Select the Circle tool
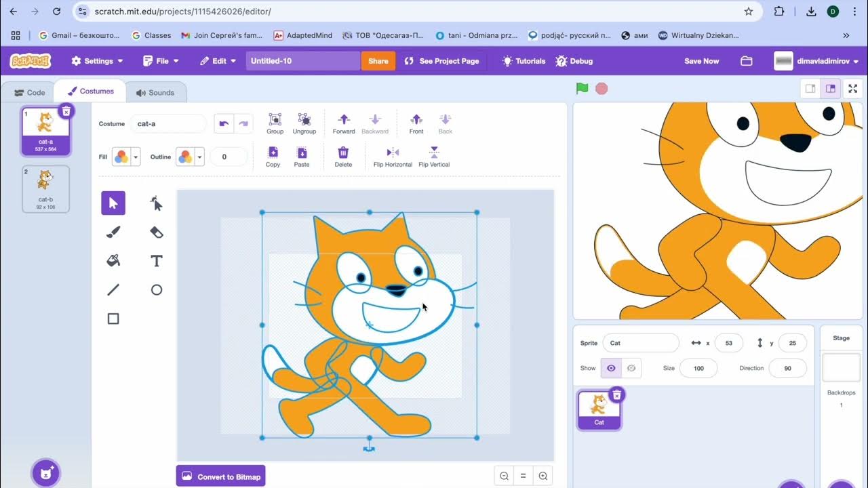The image size is (868, 488). tap(157, 290)
